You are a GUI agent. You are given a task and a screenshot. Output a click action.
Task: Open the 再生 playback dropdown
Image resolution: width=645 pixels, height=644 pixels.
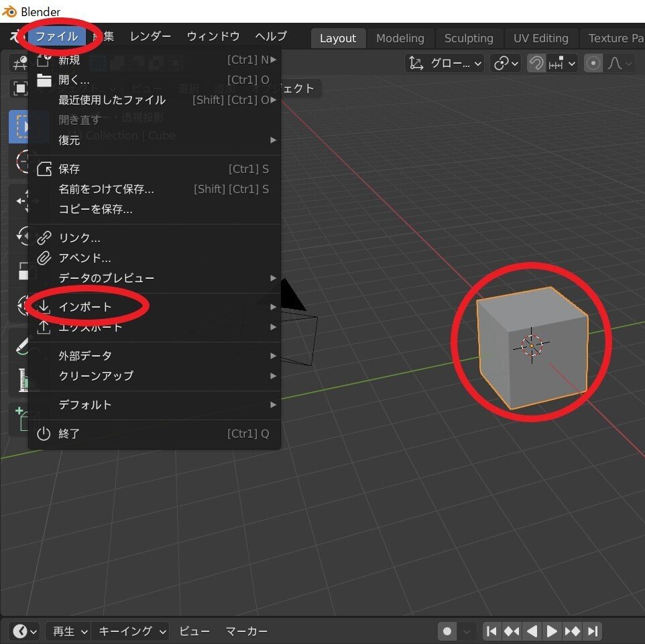click(x=68, y=631)
